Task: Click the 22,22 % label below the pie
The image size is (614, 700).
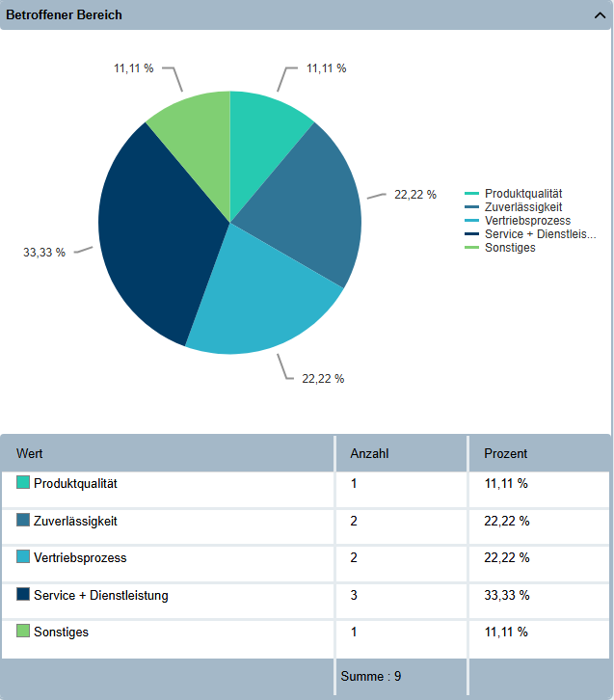Action: (x=323, y=379)
